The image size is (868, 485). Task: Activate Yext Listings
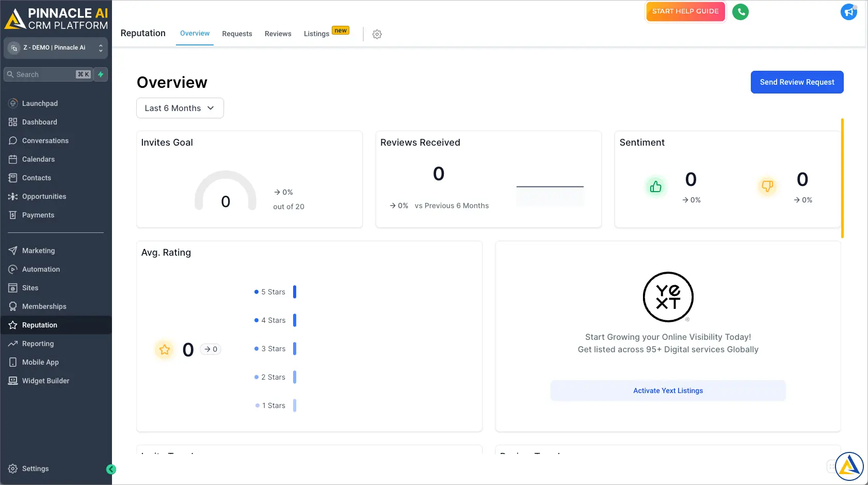tap(668, 390)
